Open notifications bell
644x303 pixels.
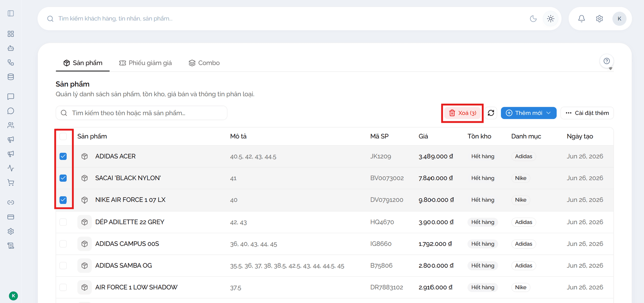[x=582, y=19]
